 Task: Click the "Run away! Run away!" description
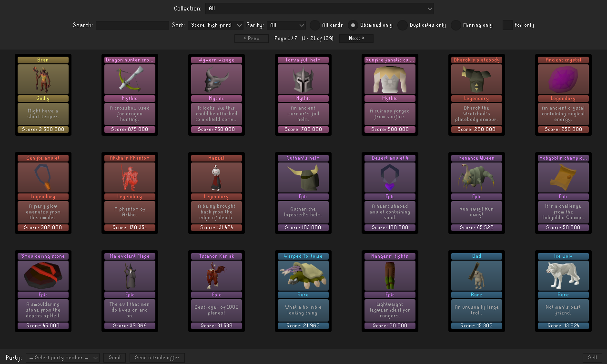tap(476, 212)
